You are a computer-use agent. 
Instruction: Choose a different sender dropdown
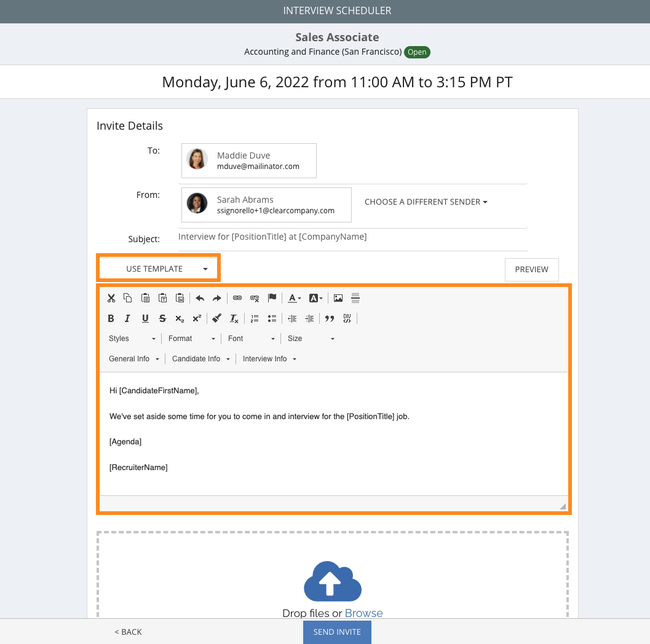(426, 202)
